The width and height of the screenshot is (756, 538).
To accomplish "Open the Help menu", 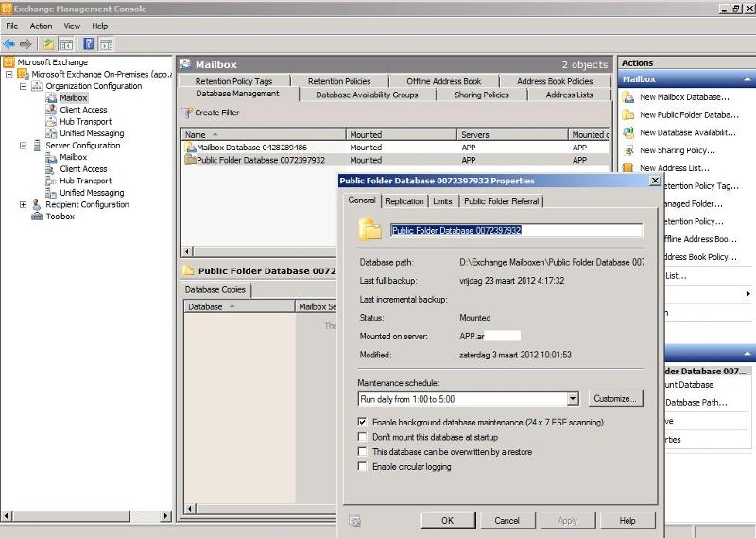I will point(100,26).
